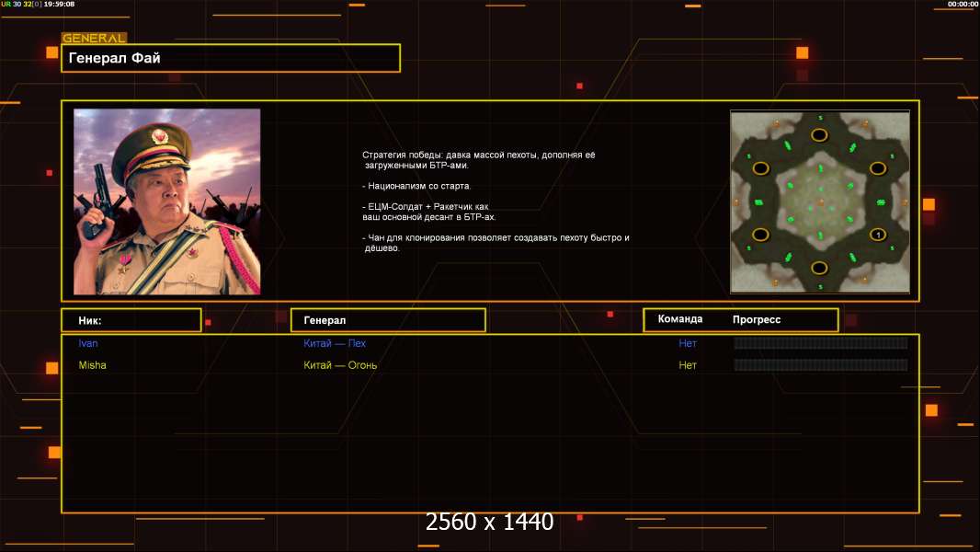Pick the upper-left start position circle on minimap

pos(760,168)
